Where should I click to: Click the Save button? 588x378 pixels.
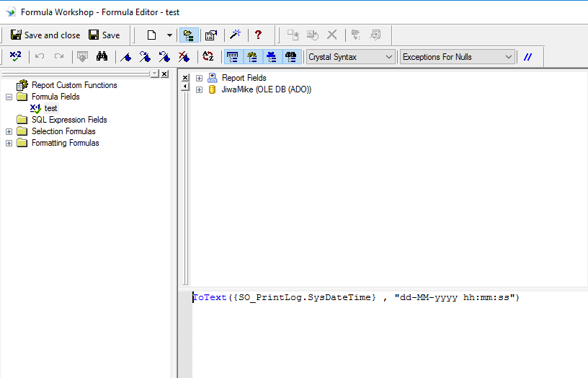pos(104,35)
